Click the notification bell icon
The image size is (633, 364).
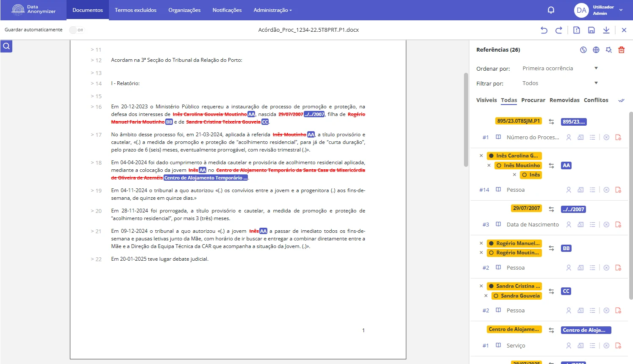551,10
